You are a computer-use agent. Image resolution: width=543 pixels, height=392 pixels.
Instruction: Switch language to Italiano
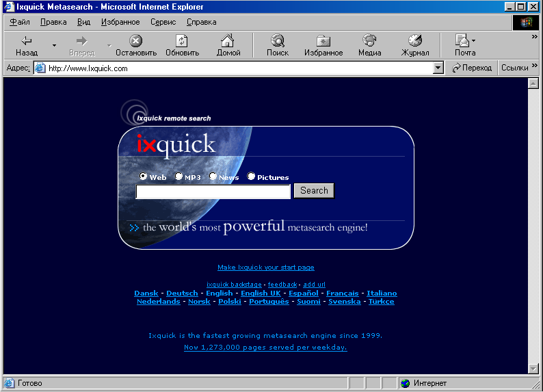382,293
